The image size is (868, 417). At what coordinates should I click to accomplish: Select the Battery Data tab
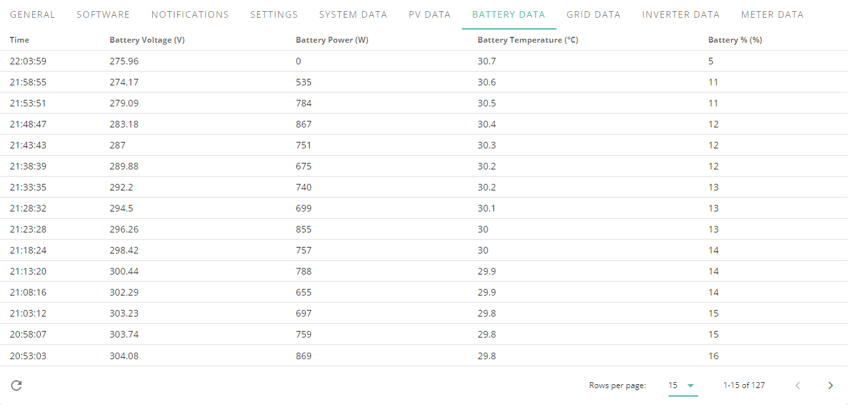pos(508,14)
